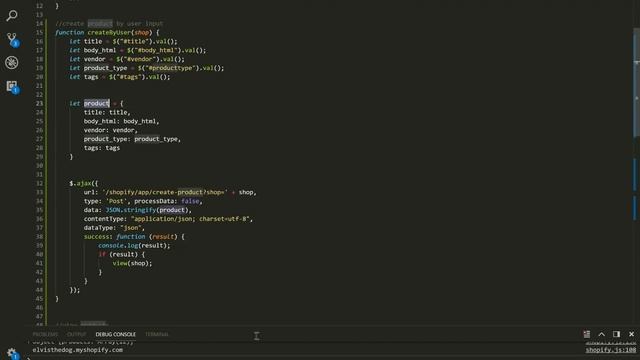This screenshot has width=640, height=360.
Task: Click the success: function (result) line
Action: (x=134, y=236)
